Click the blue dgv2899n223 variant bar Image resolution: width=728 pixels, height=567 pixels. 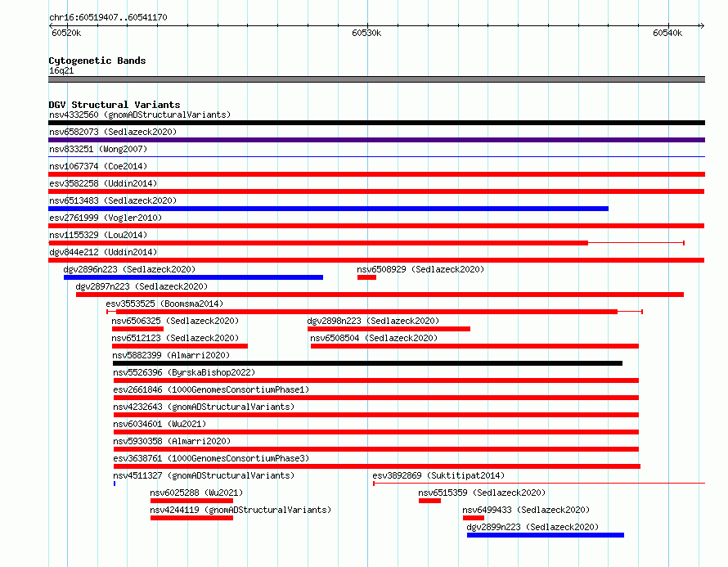(x=546, y=535)
